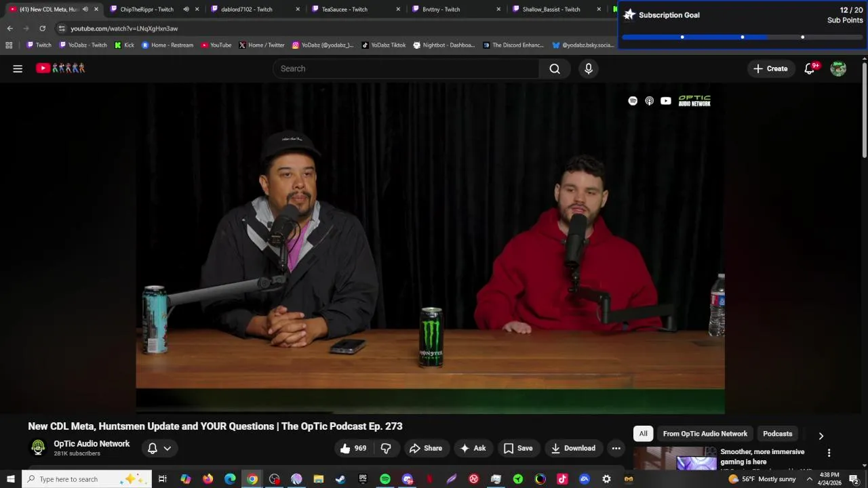The width and height of the screenshot is (868, 488).
Task: Open the YouTube guide hamburger menu
Action: [18, 68]
